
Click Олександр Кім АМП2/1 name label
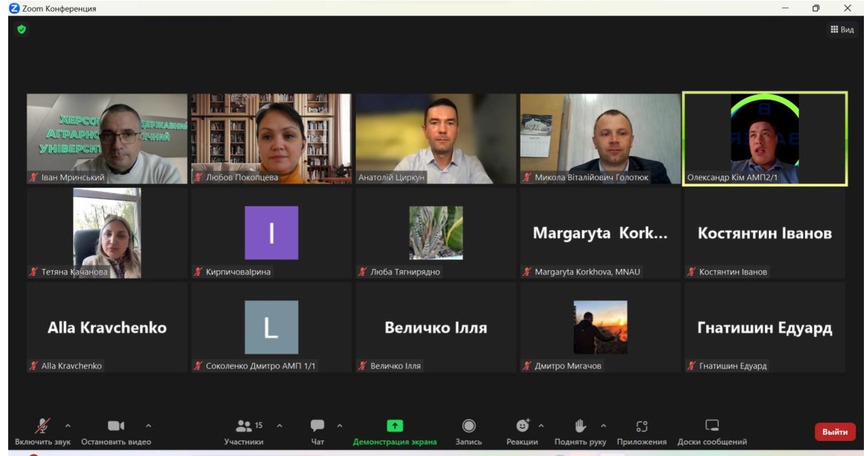[733, 177]
